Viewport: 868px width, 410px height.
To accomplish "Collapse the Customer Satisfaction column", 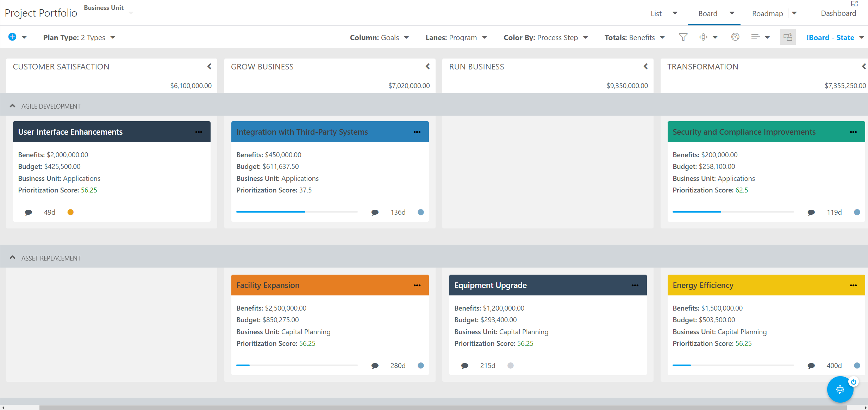I will click(x=210, y=66).
